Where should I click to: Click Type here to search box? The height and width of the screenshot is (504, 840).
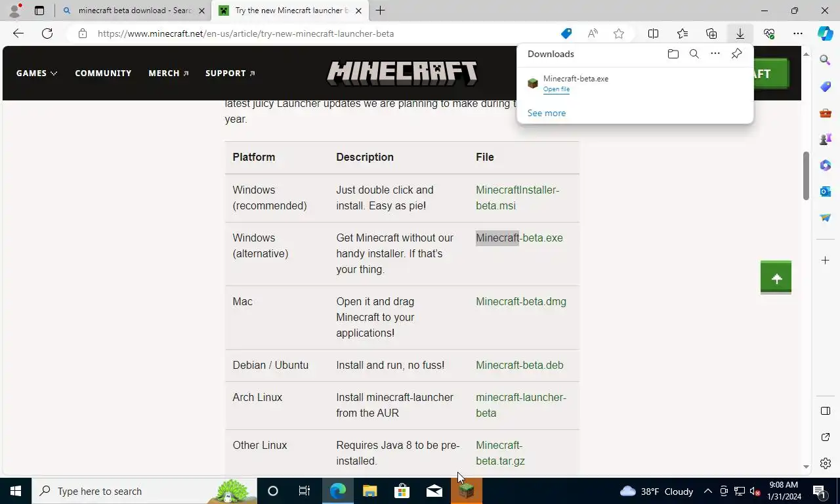[143, 491]
